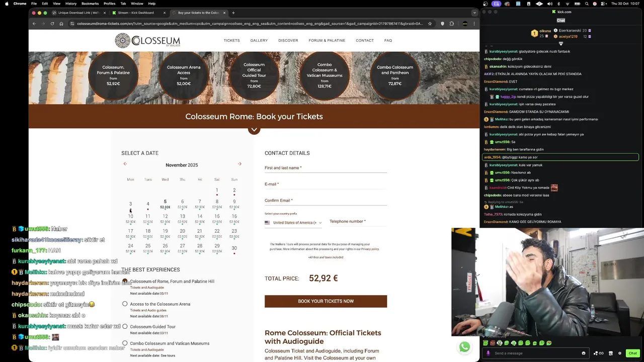
Task: Open the GALLERY nav item
Action: (x=259, y=40)
